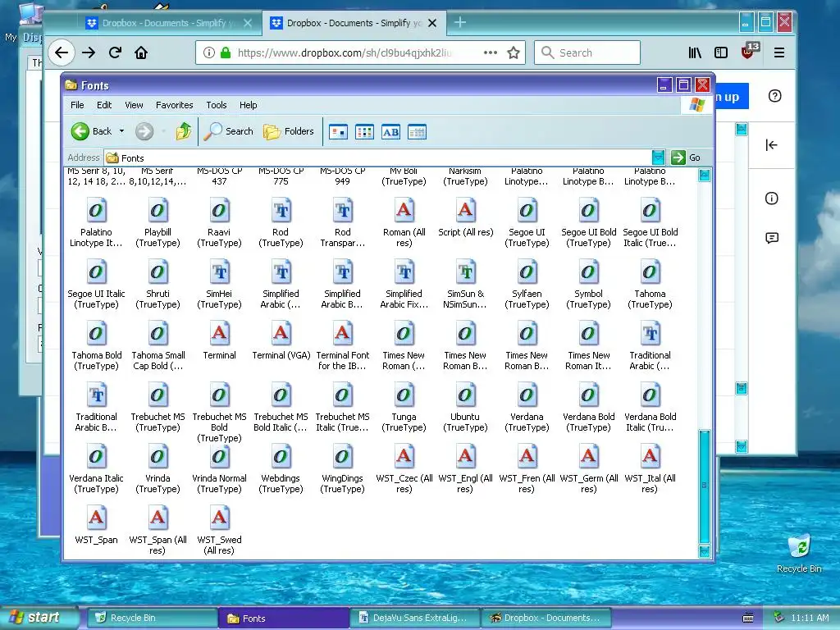Go to browser home page
The image size is (840, 630).
[141, 52]
